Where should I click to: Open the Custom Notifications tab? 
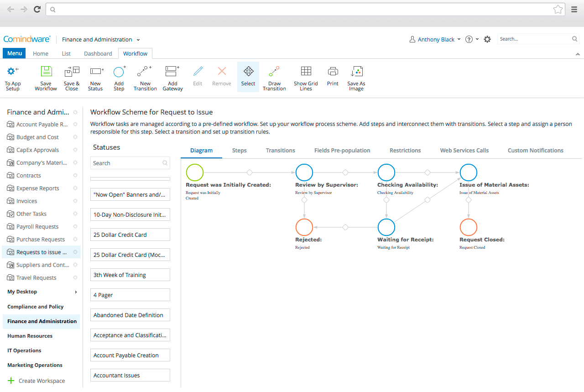(x=535, y=150)
